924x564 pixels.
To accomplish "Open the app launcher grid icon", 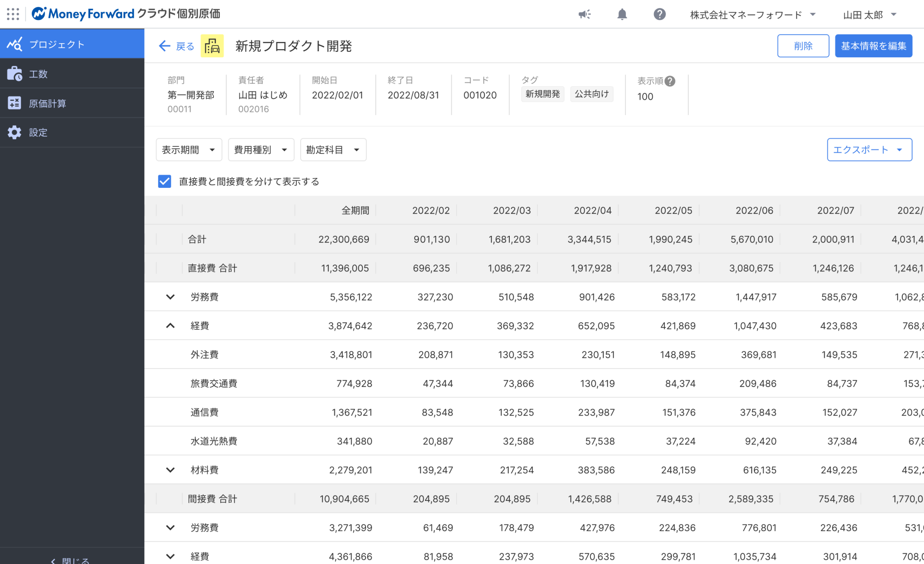I will tap(13, 14).
